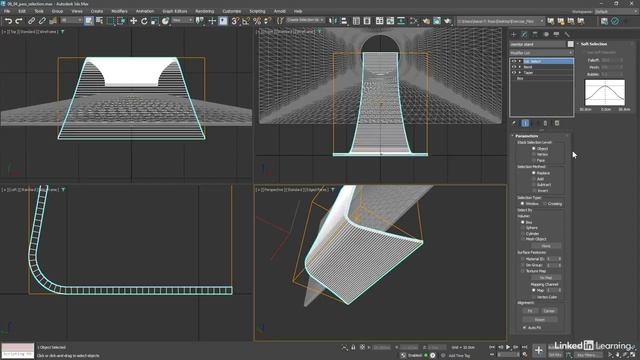
Task: Open the Graph Editors menu
Action: (x=175, y=11)
